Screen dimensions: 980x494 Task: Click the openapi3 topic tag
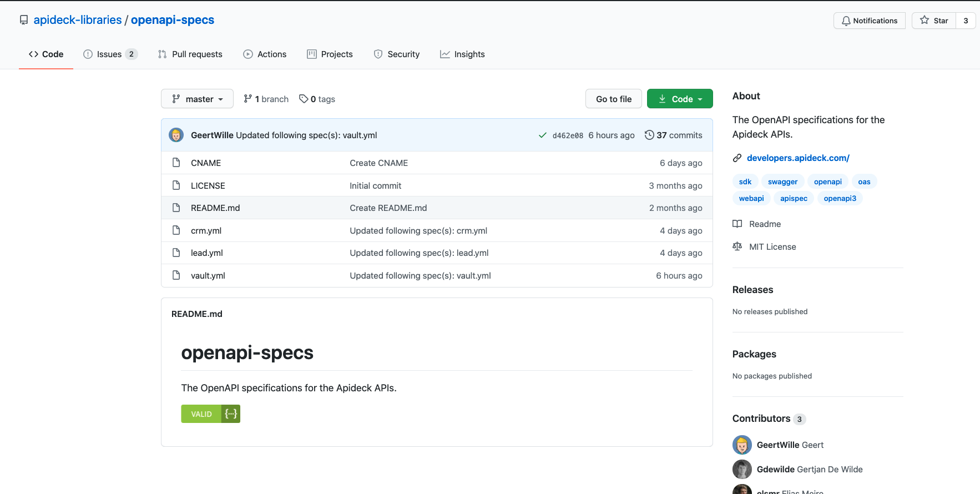click(840, 198)
